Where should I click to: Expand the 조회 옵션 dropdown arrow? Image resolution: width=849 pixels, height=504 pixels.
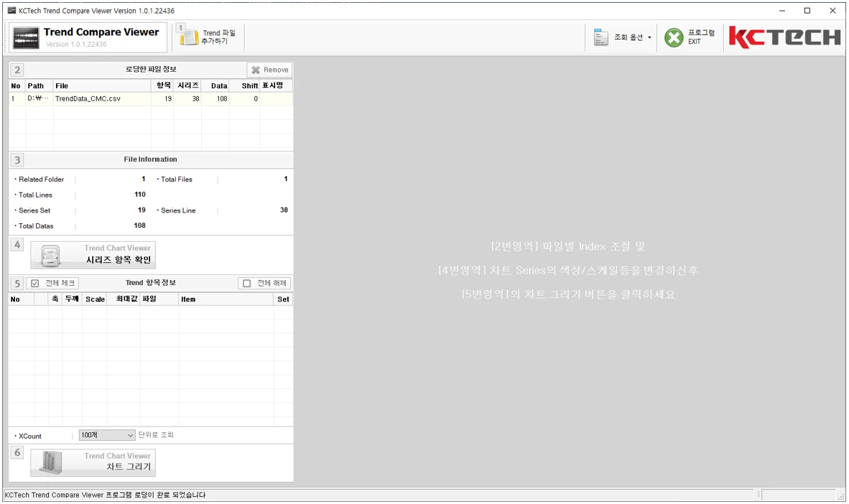tap(649, 37)
